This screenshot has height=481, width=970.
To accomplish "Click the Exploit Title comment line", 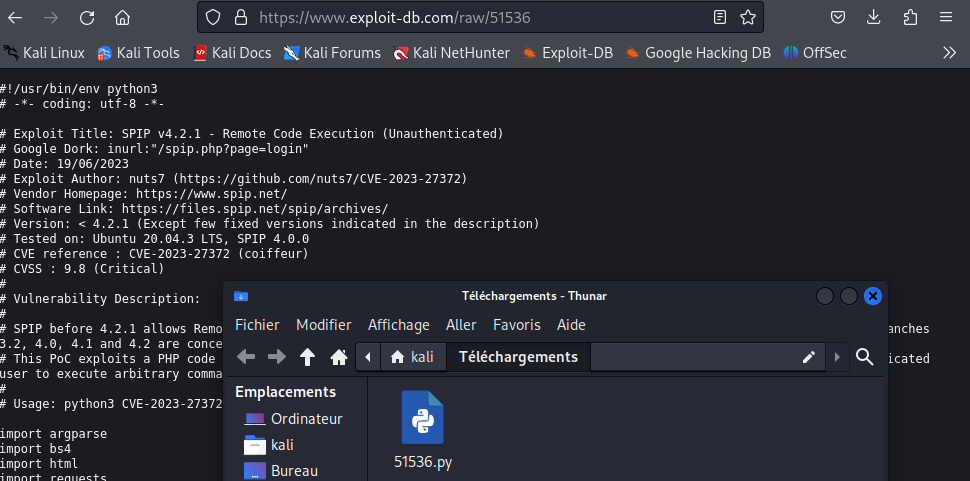I will [x=252, y=134].
